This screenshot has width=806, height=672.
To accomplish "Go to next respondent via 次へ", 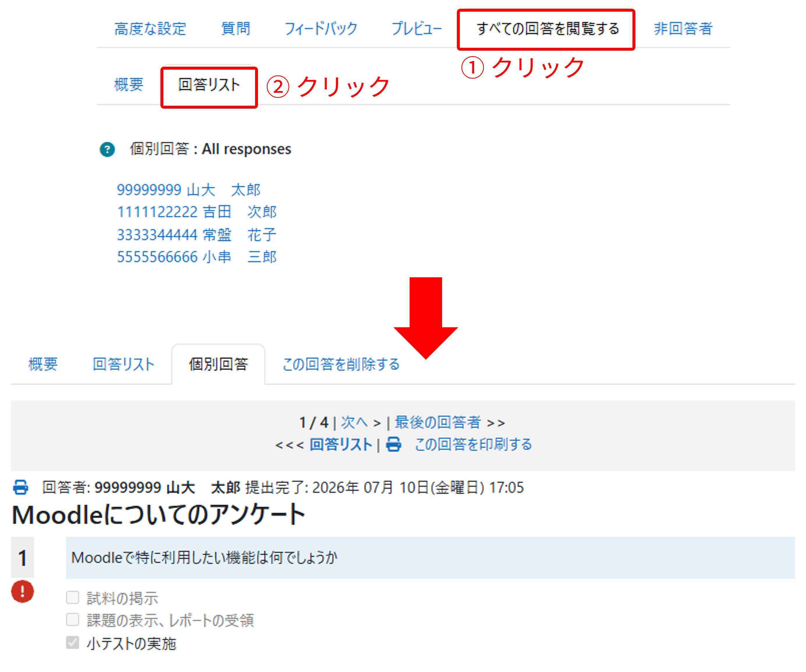I will [x=354, y=422].
